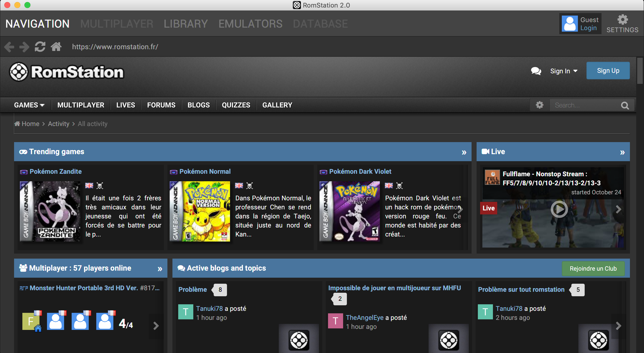Show next trending game with right chevron
This screenshot has width=644, height=353.
click(460, 209)
